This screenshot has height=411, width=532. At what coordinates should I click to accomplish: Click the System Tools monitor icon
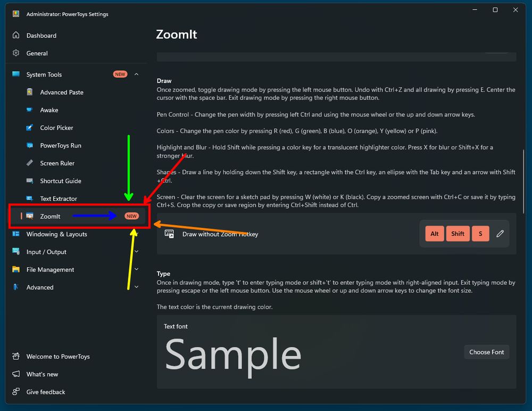[16, 74]
